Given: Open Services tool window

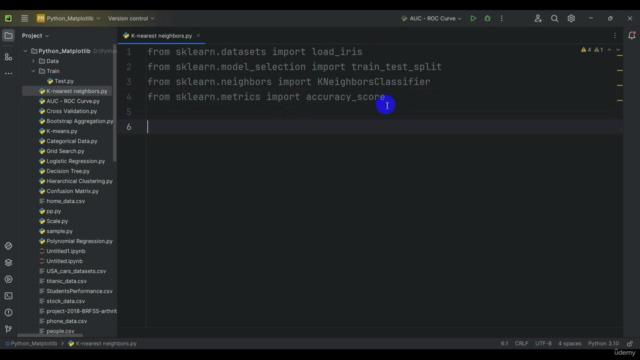Looking at the screenshot, I should 8,279.
